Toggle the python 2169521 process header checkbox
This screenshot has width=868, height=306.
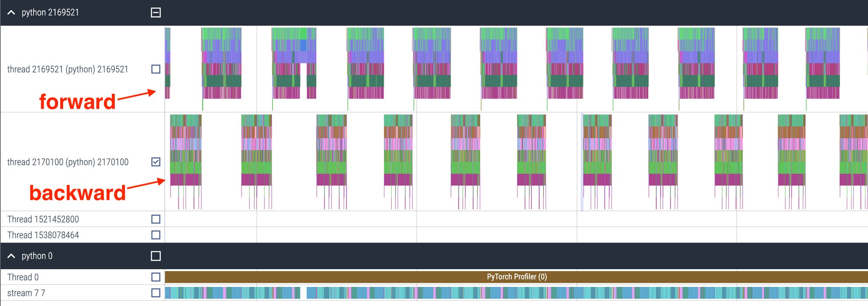pos(156,13)
